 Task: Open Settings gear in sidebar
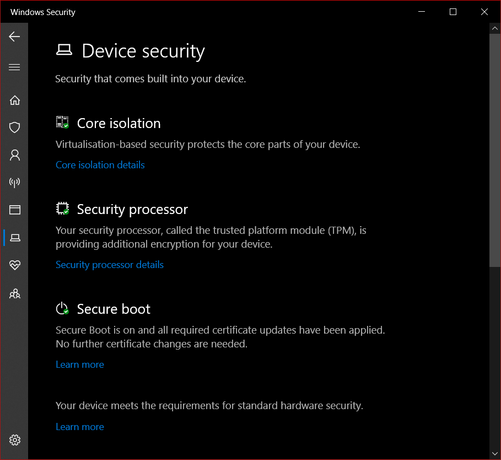pos(15,440)
